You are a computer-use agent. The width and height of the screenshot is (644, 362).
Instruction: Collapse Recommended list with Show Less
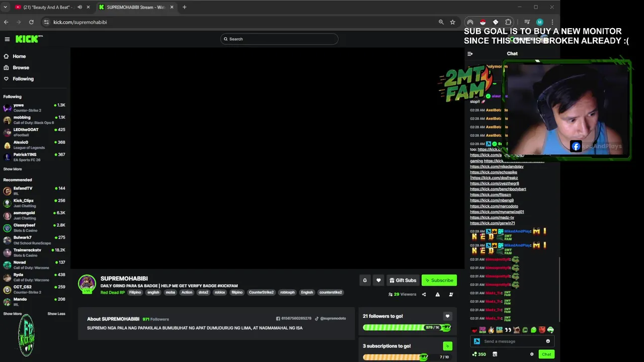tap(56, 314)
